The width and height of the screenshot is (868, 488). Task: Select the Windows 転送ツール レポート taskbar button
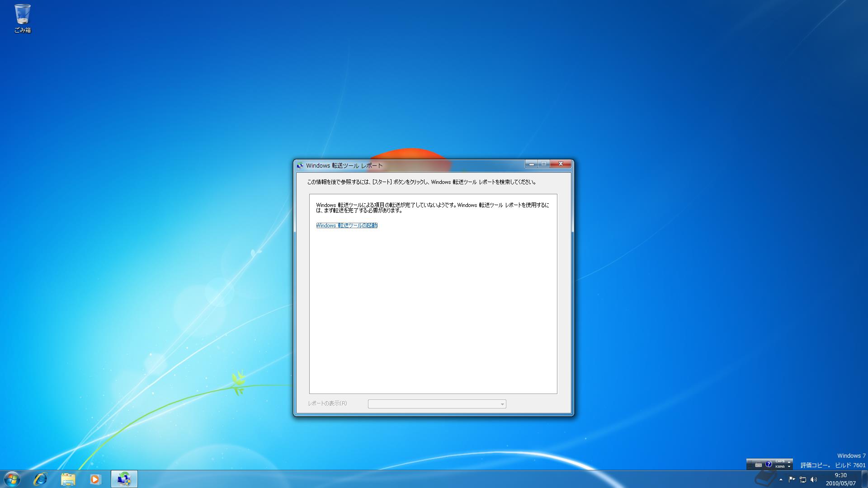tap(124, 479)
